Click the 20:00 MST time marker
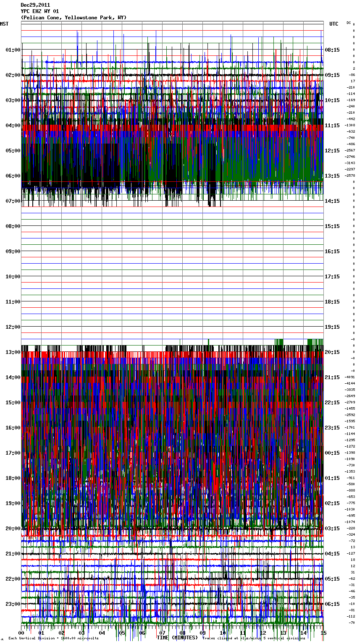357x644 pixels. [13, 529]
